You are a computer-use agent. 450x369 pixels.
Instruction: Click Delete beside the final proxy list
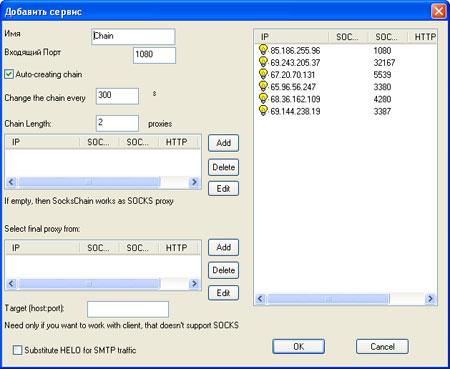tap(224, 270)
